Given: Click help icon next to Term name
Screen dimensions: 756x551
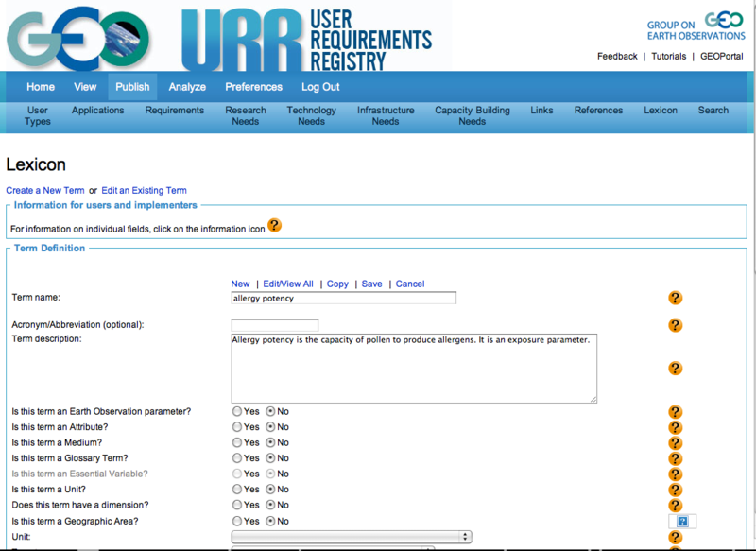Looking at the screenshot, I should click(x=675, y=298).
